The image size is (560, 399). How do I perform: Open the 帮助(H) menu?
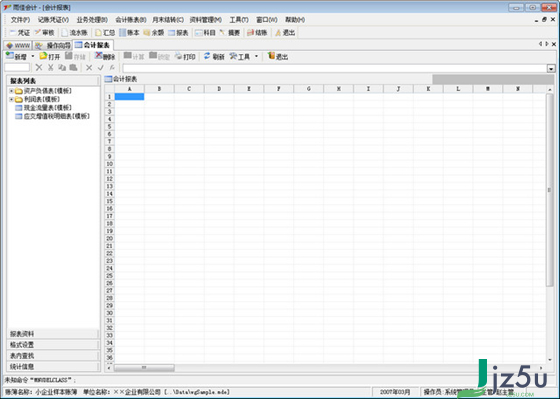pyautogui.click(x=295, y=20)
